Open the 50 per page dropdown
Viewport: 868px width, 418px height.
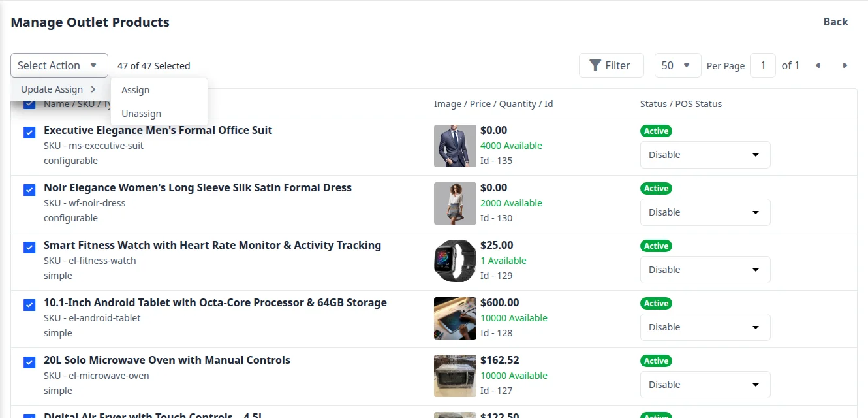(677, 65)
